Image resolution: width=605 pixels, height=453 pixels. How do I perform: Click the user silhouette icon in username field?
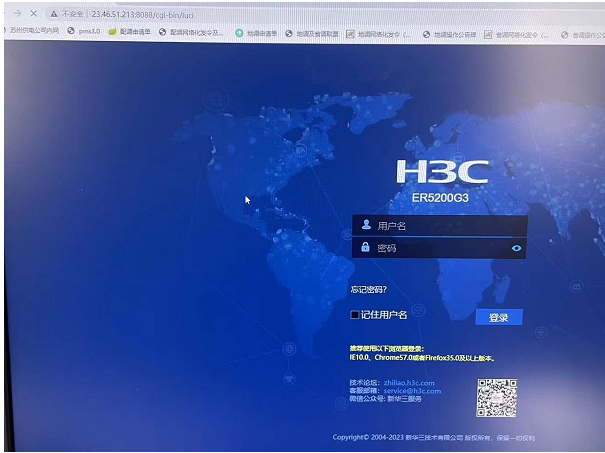tap(366, 224)
